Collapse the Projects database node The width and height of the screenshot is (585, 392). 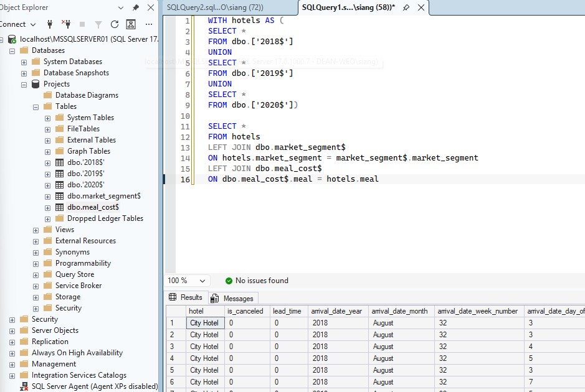[x=24, y=85]
